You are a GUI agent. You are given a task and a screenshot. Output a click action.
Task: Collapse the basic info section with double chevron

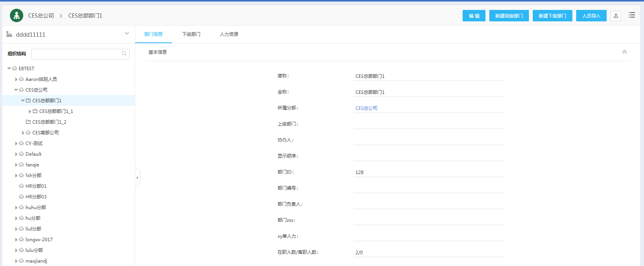[624, 52]
